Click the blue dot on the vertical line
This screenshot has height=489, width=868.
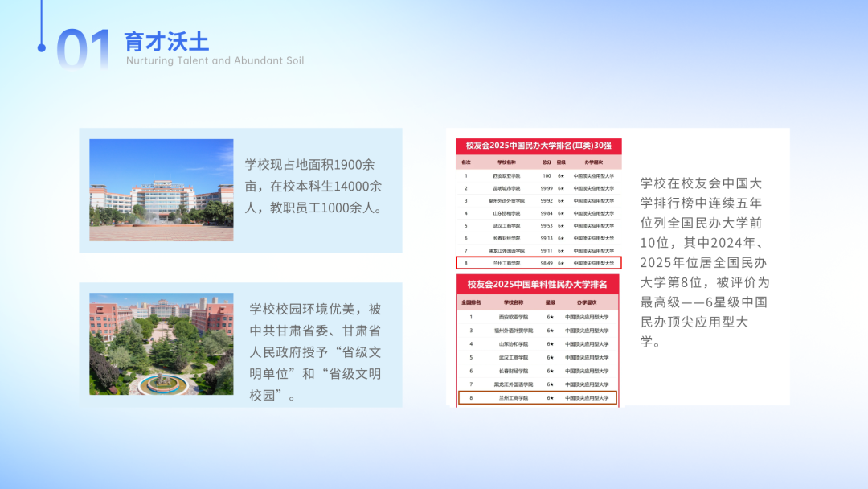pos(42,48)
